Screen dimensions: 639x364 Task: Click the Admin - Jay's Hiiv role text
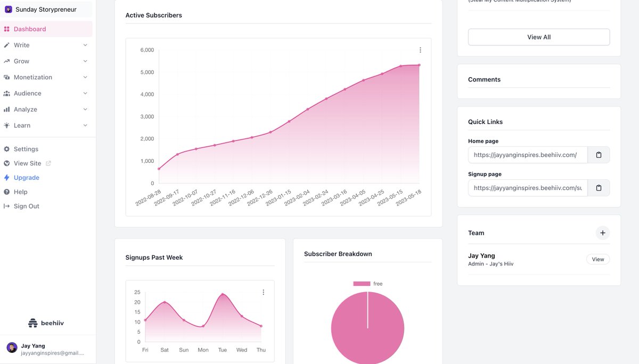click(x=490, y=264)
